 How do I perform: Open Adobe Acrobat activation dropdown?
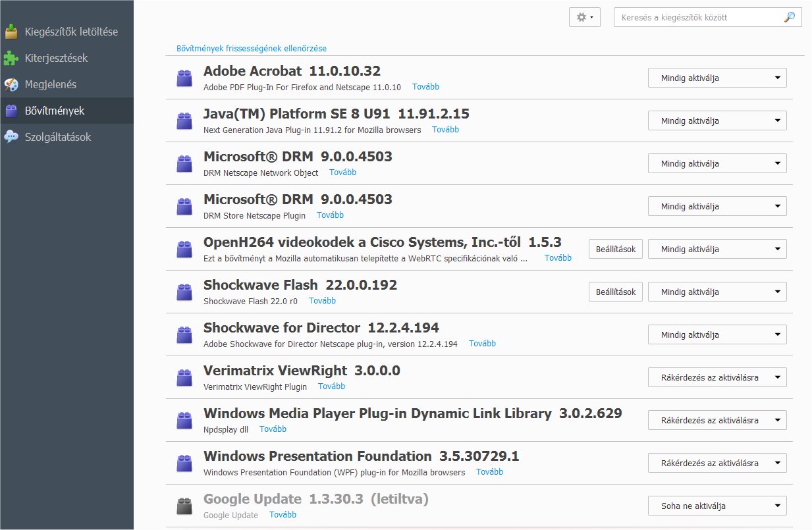pyautogui.click(x=717, y=78)
